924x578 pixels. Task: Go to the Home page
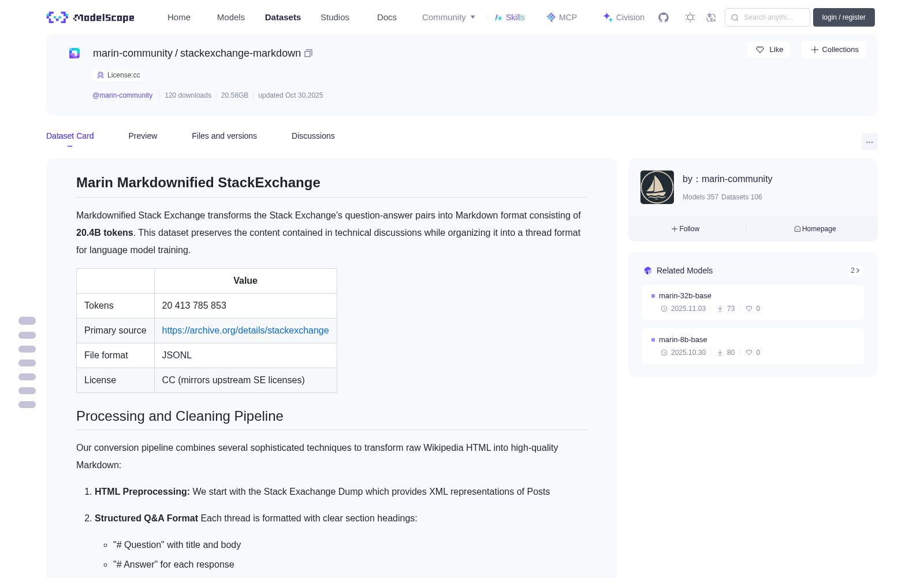(x=179, y=17)
